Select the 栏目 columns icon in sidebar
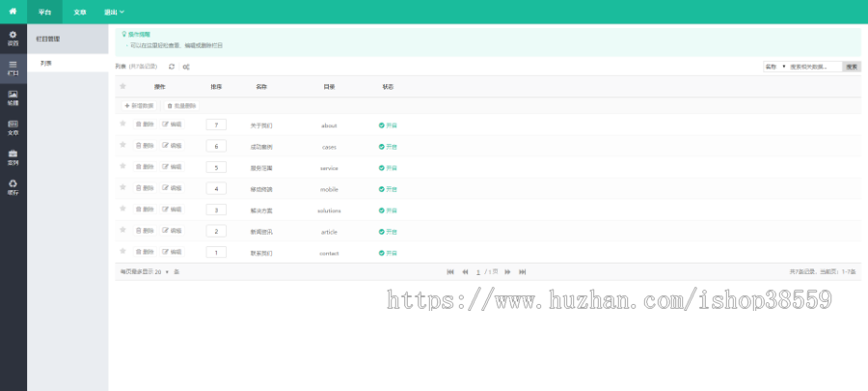The width and height of the screenshot is (868, 391). tap(14, 69)
